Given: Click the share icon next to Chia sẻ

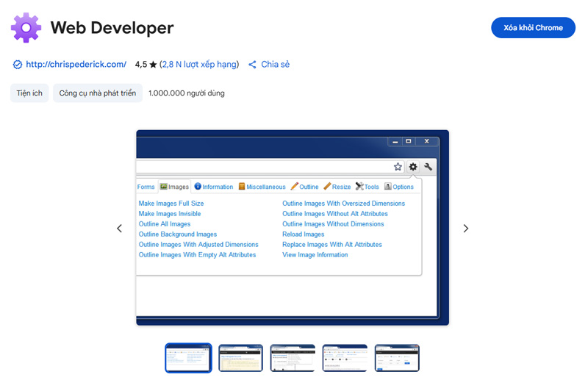Looking at the screenshot, I should pos(252,65).
